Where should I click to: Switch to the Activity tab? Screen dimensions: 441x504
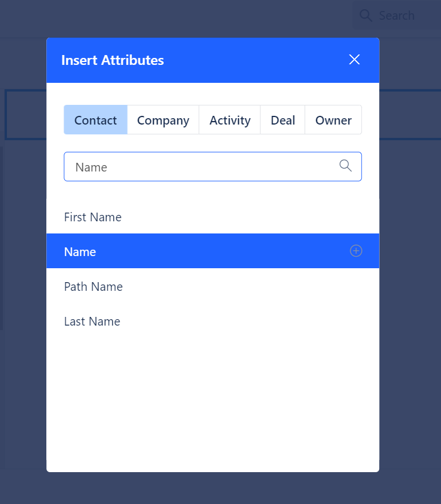(230, 120)
